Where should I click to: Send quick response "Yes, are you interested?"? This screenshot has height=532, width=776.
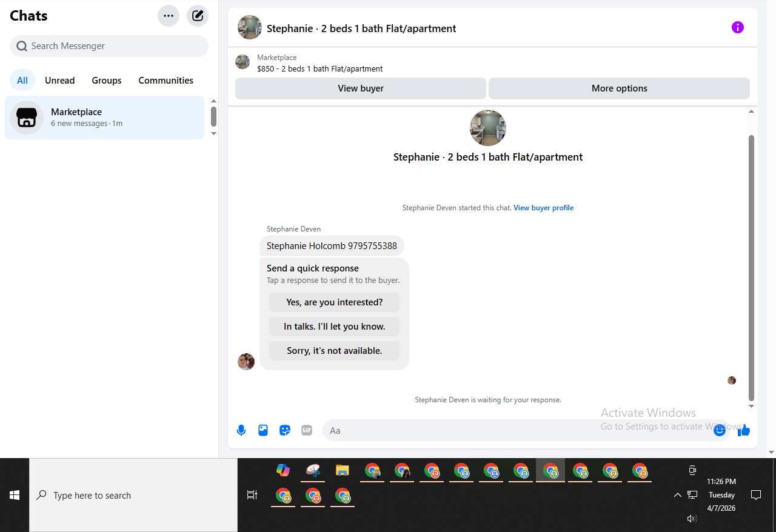pos(334,302)
